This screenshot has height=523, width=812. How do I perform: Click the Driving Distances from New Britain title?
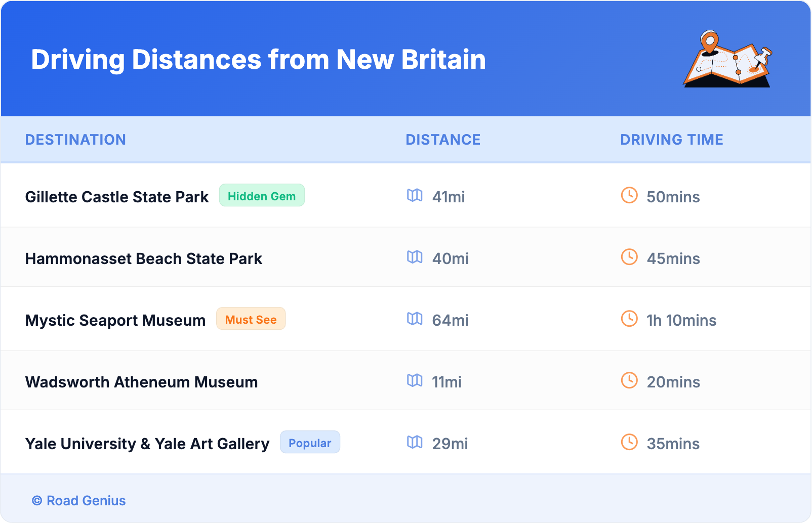pos(258,59)
